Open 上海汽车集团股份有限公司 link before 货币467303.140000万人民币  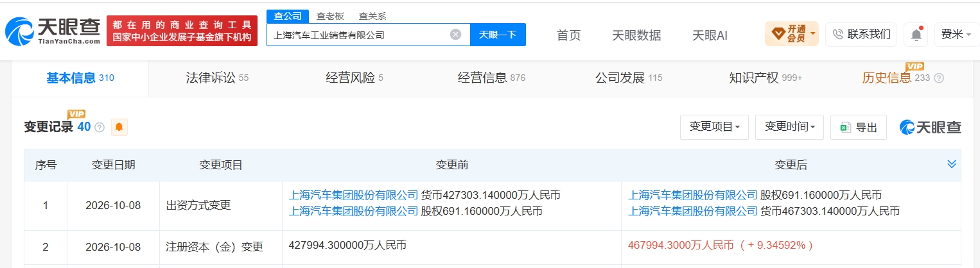693,210
